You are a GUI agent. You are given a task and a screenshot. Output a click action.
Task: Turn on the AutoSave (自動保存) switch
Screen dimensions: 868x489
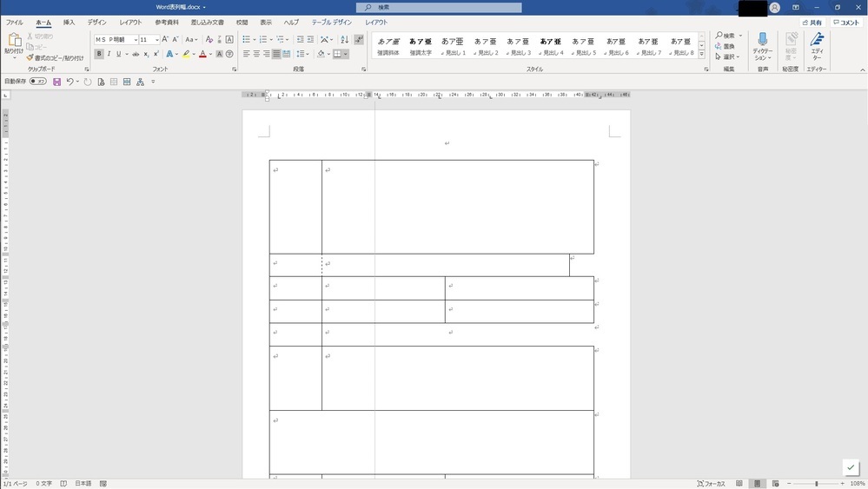38,82
